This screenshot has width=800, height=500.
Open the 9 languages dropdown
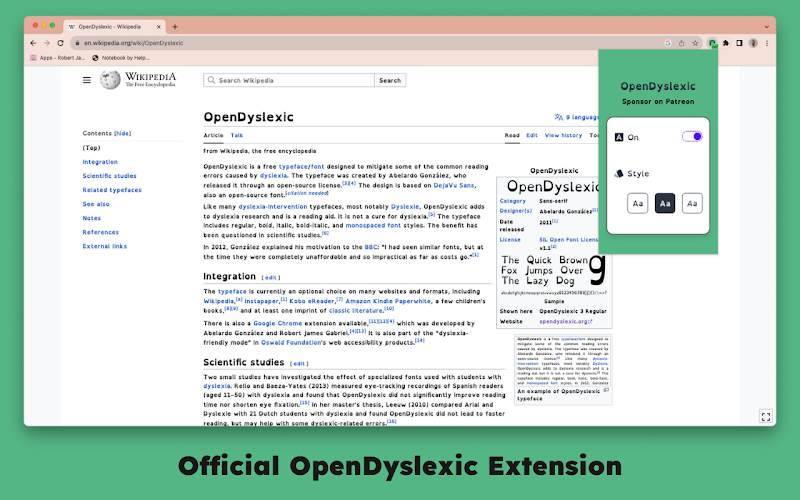coord(577,117)
